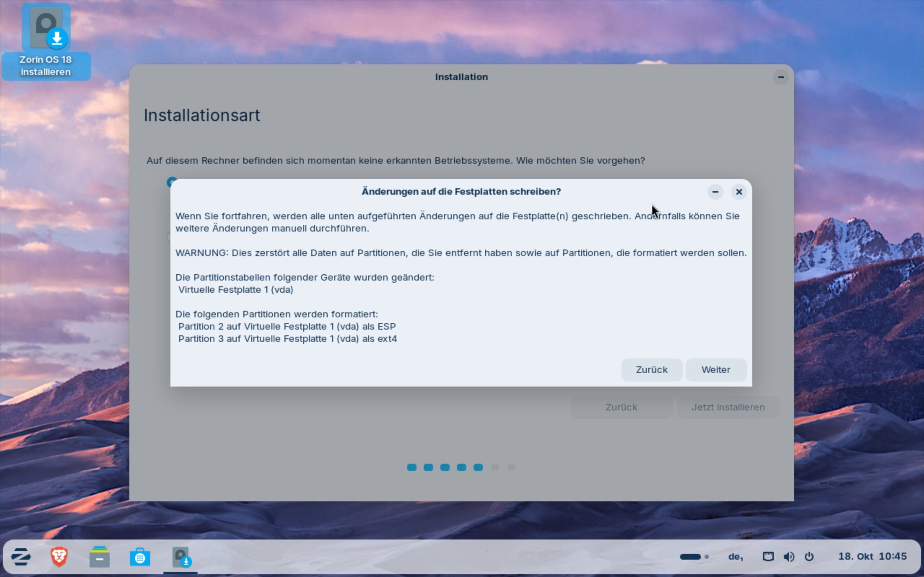Open the Files manager in the taskbar
The width and height of the screenshot is (924, 577).
[x=99, y=557]
